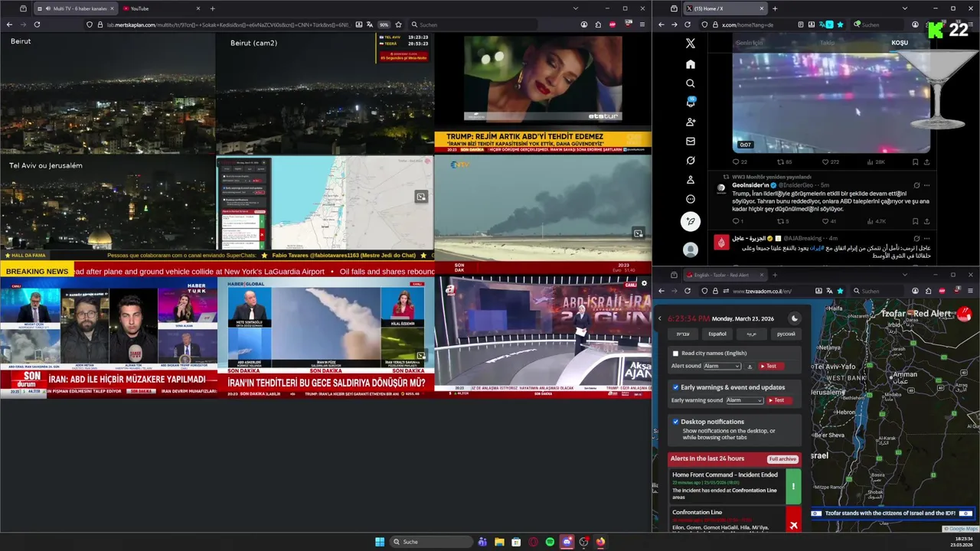980x551 pixels.
Task: Share the GeoInsider tweet
Action: tap(926, 221)
